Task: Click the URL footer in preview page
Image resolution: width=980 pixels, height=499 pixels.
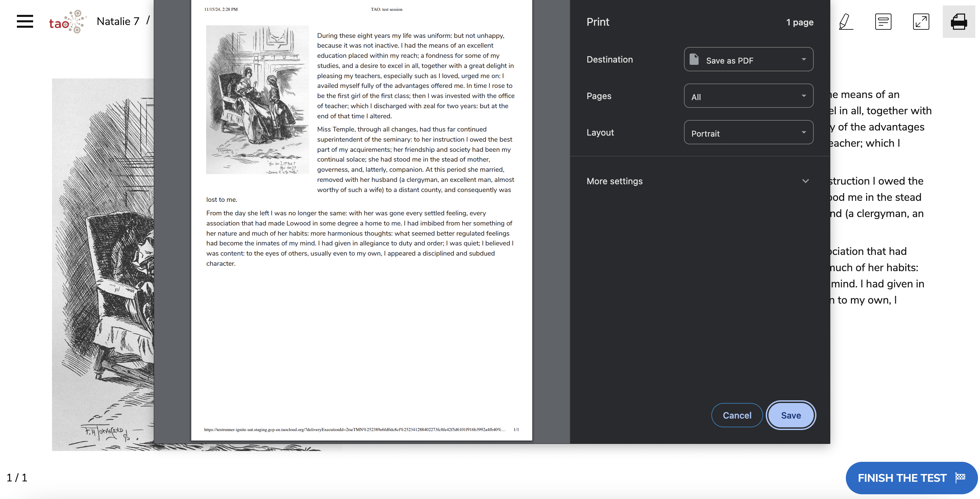Action: (354, 429)
